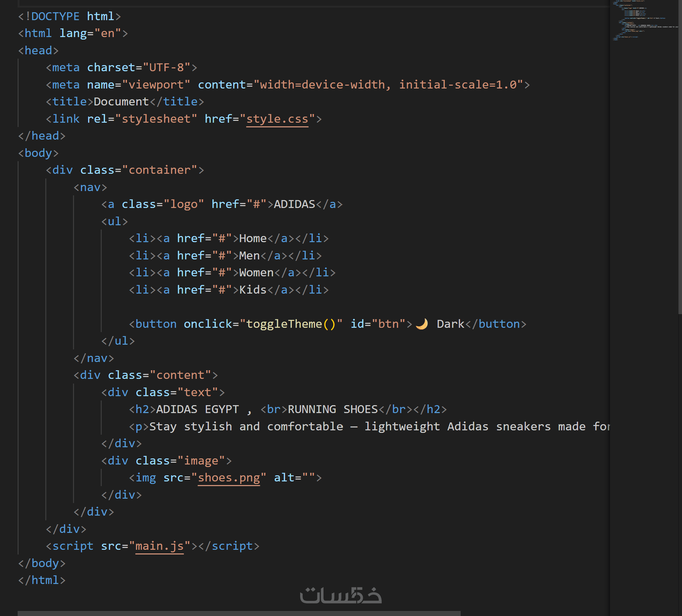Click the "initial-scale=1.0" content text
The image size is (682, 616).
[458, 85]
